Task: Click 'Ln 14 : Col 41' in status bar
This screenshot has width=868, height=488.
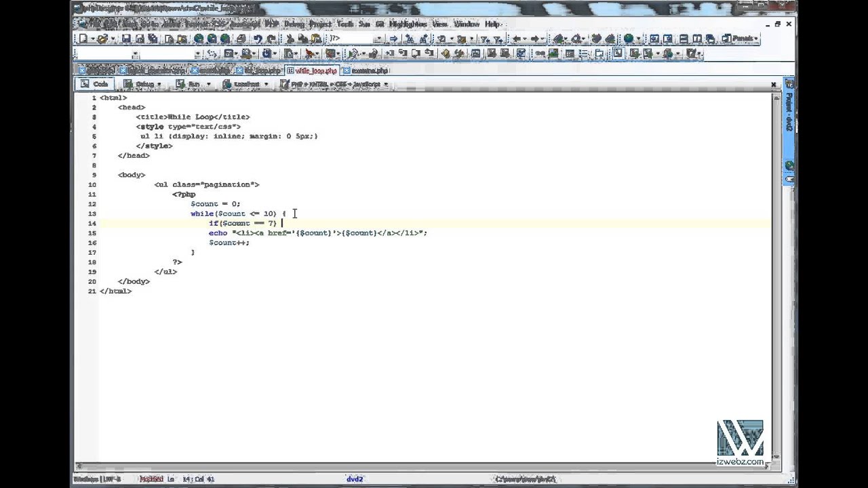Action: 191,479
